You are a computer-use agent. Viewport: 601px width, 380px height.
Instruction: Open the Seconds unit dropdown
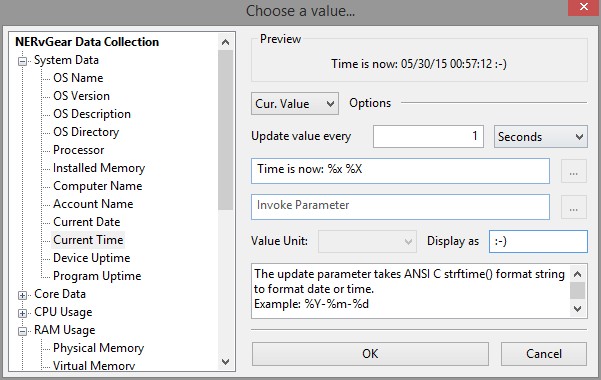pyautogui.click(x=540, y=137)
